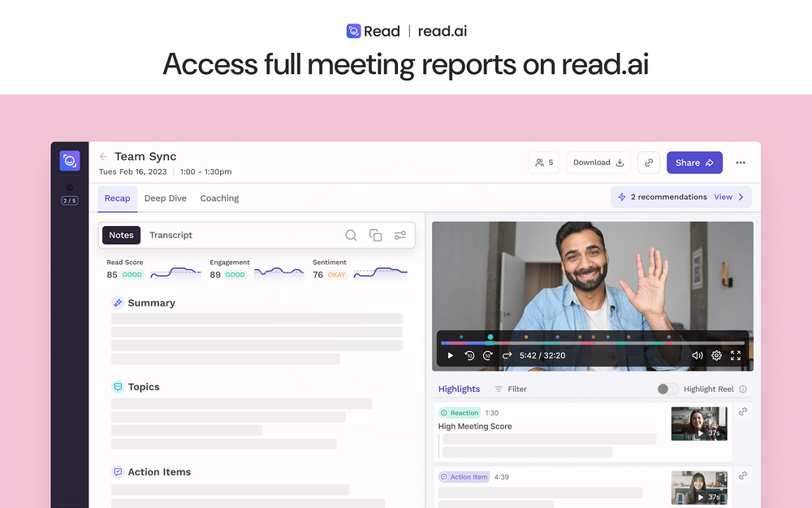Image resolution: width=812 pixels, height=508 pixels.
Task: Switch to the Deep Dive tab
Action: coord(165,198)
